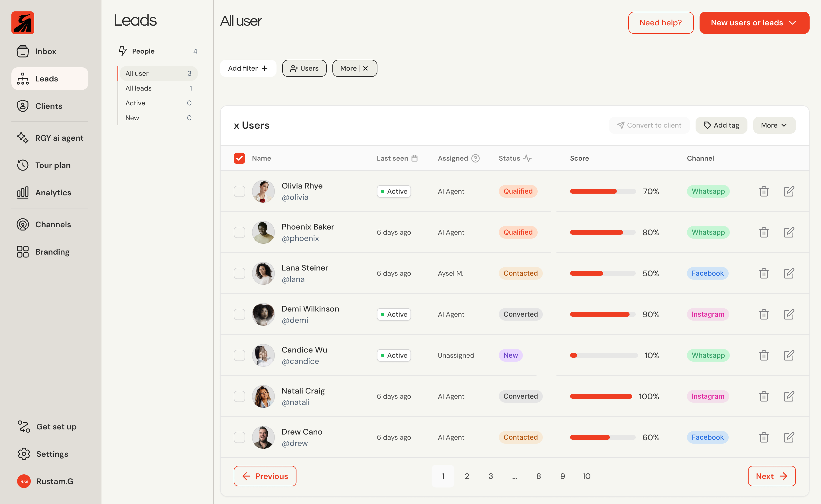Screen dimensions: 821x504
Task: Click the Convert to client button
Action: pos(649,125)
